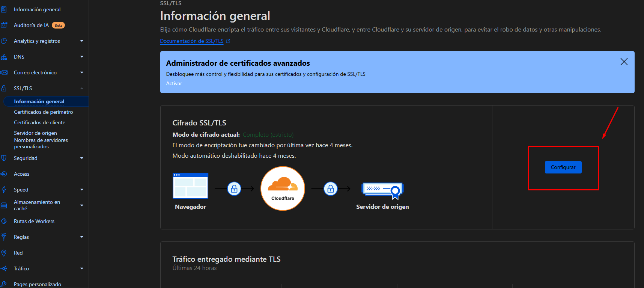Expand the DNS submenu arrow
The height and width of the screenshot is (288, 644).
click(x=82, y=57)
